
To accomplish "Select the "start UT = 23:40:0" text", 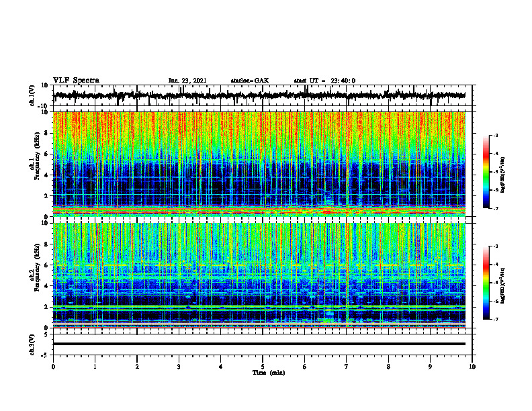I will [x=324, y=81].
